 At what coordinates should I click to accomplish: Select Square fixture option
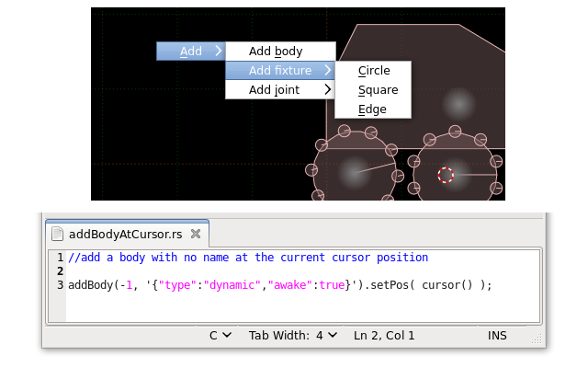click(377, 90)
